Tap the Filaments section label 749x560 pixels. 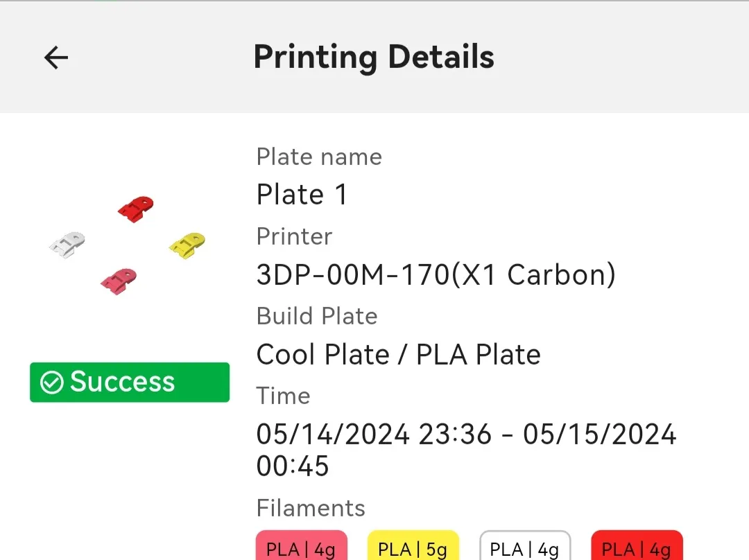click(311, 508)
